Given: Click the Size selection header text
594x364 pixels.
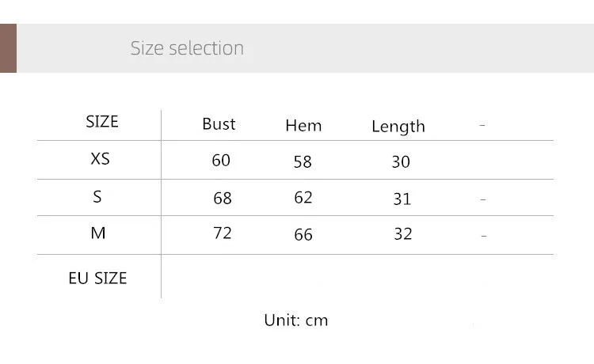Looking at the screenshot, I should click(187, 48).
